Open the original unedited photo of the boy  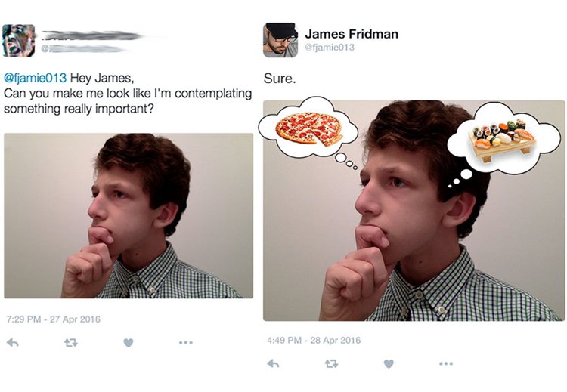coord(129,216)
